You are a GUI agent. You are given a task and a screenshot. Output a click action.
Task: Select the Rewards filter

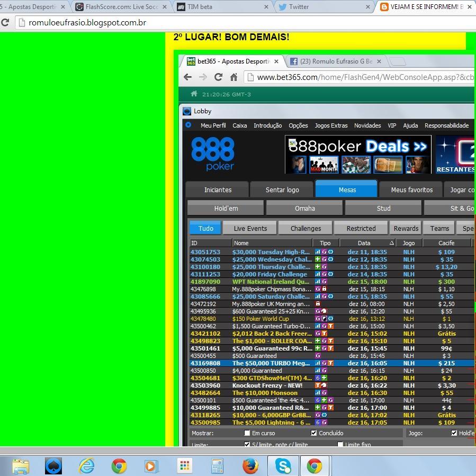click(406, 228)
